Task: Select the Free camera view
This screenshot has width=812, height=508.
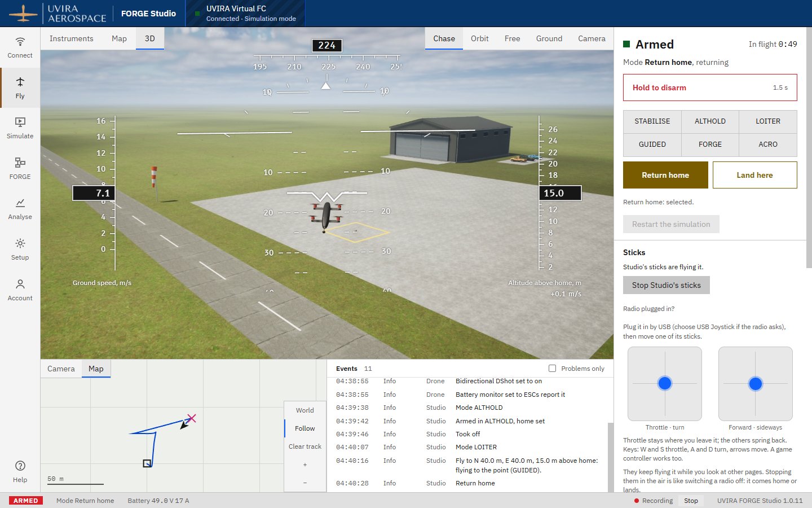Action: 513,38
